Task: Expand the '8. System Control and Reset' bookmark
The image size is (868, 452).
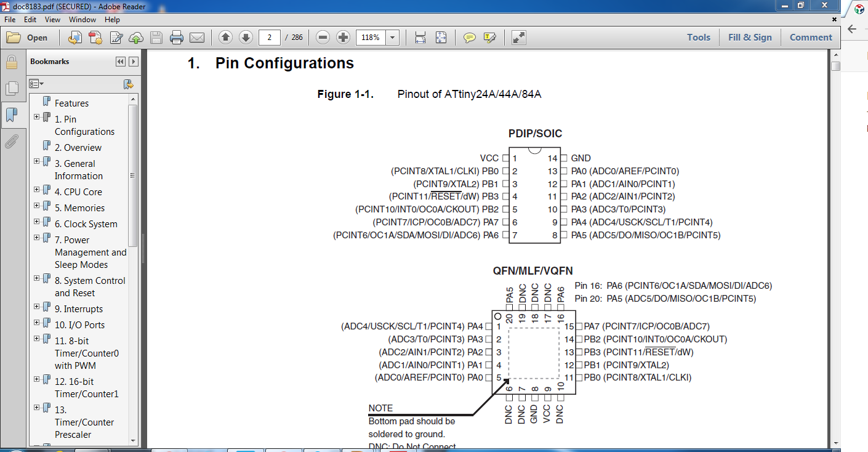Action: [37, 278]
